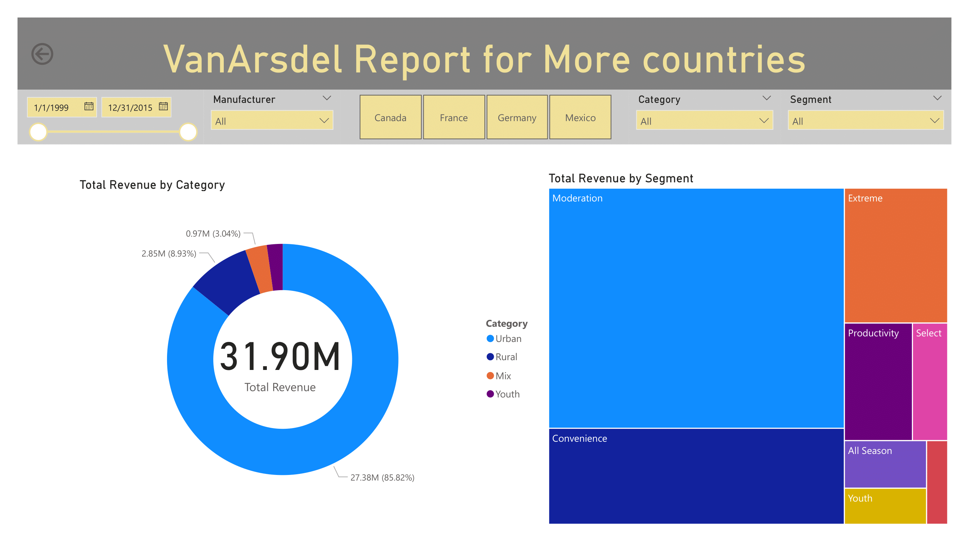Open the end date calendar picker icon
Image resolution: width=969 pixels, height=560 pixels.
coord(164,106)
